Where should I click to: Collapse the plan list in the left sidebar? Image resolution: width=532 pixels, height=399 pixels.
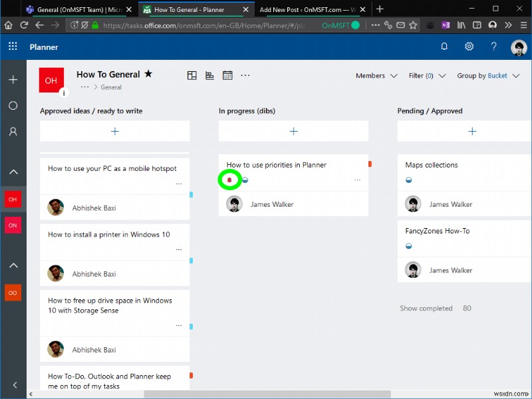[13, 172]
